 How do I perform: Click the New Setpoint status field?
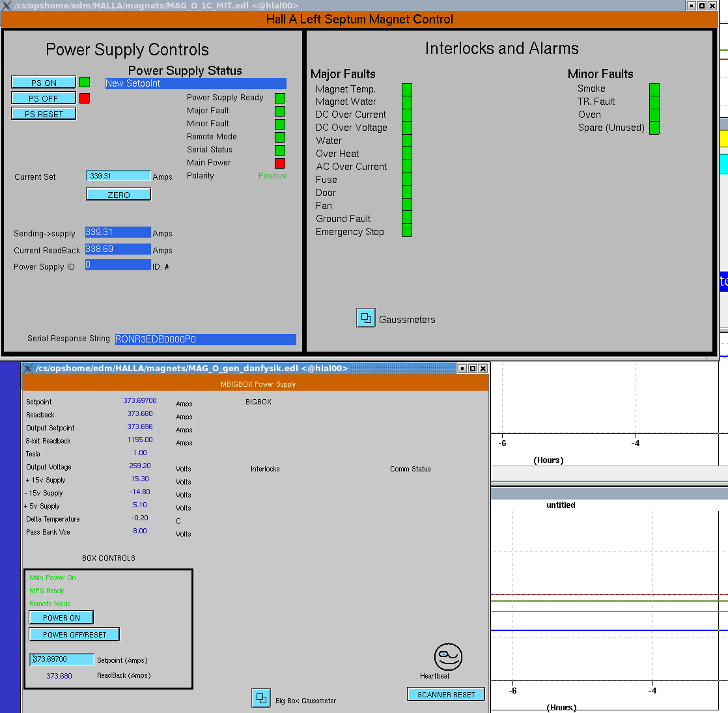pyautogui.click(x=195, y=83)
